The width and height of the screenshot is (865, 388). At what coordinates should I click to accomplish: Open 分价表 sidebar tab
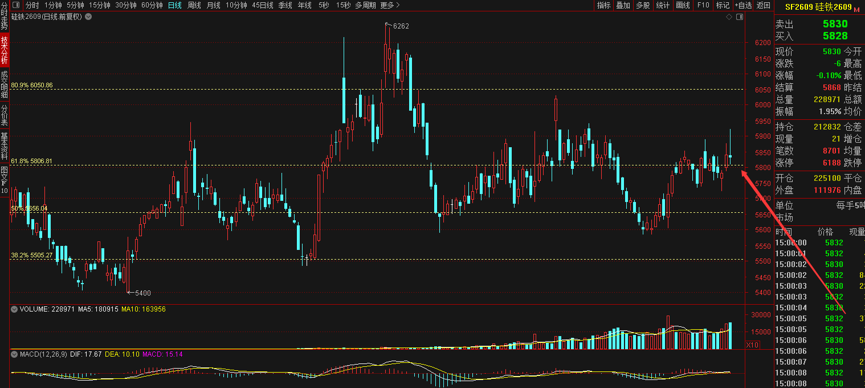[4, 116]
